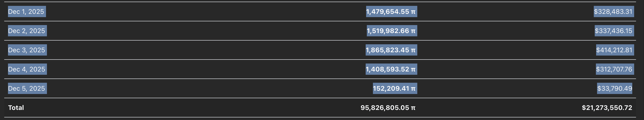Click the Dec 5, 2025 date cell

[x=27, y=89]
